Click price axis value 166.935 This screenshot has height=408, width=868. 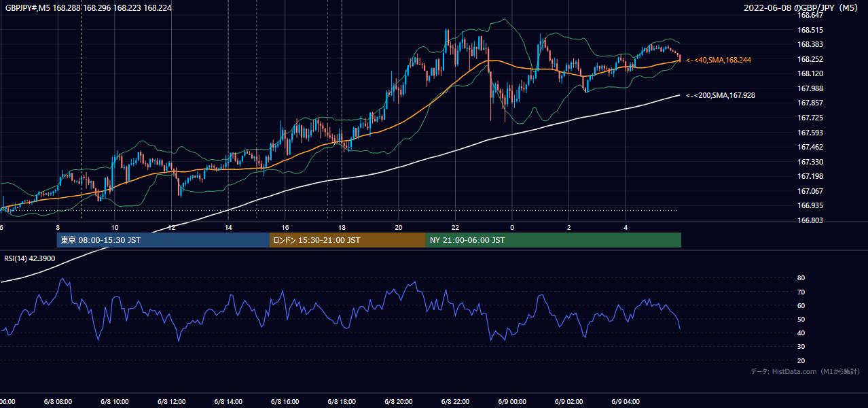tap(810, 205)
